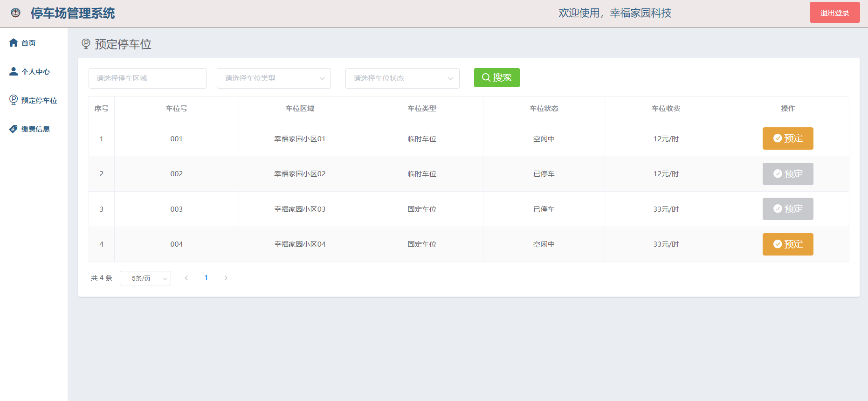
Task: Click 固定车位 in row 003
Action: tap(422, 209)
